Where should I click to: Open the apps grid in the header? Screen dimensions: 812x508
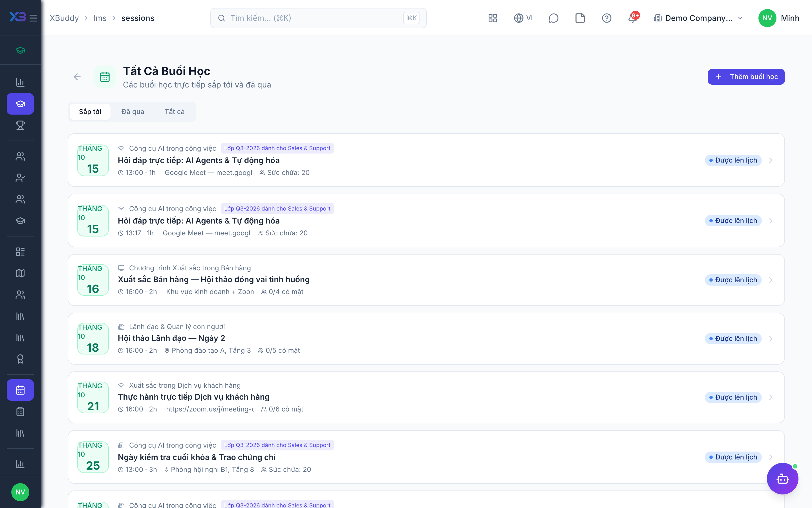tap(493, 18)
